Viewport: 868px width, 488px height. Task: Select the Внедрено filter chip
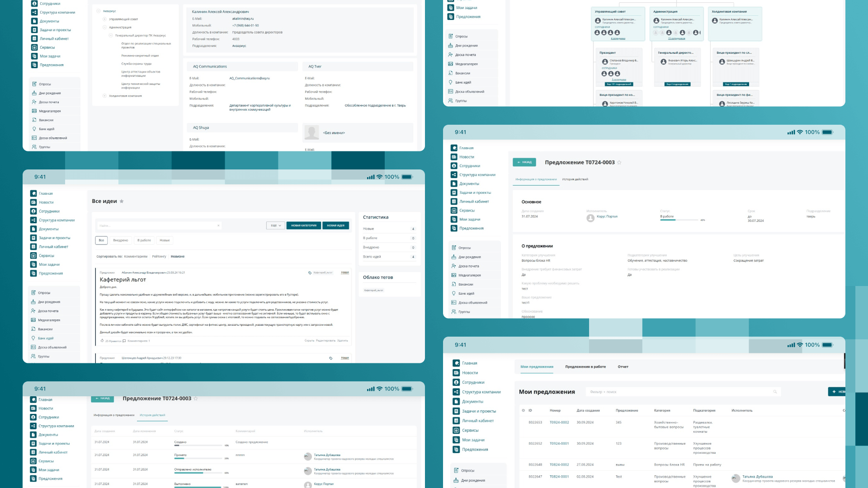coord(121,240)
